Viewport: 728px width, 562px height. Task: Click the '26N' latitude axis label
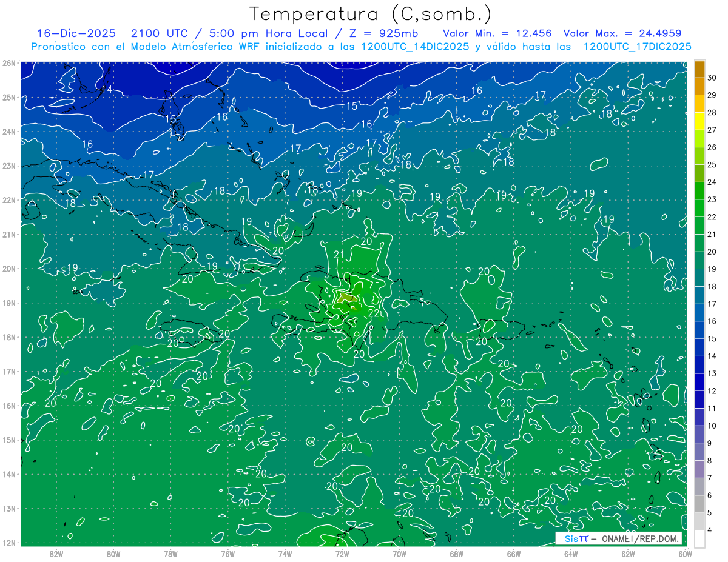pyautogui.click(x=9, y=63)
